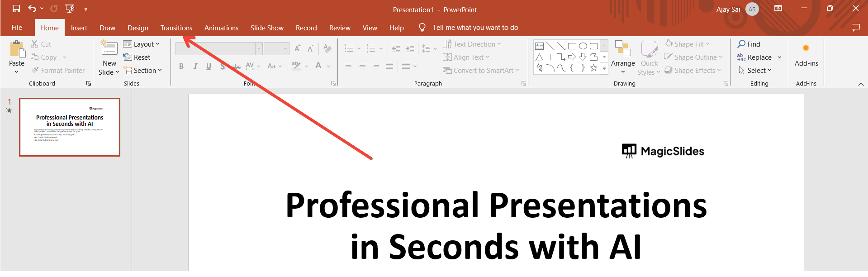Image resolution: width=868 pixels, height=277 pixels.
Task: Expand the Copy dropdown arrow
Action: pyautogui.click(x=64, y=57)
